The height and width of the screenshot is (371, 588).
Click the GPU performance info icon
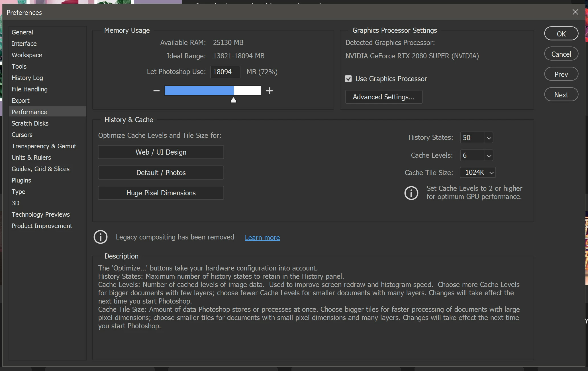coord(411,193)
